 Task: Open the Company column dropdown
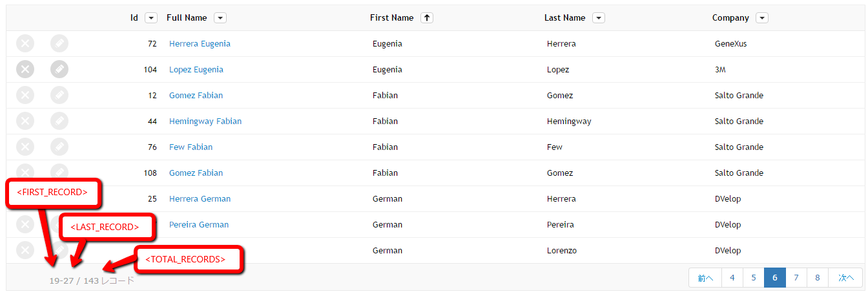click(762, 18)
